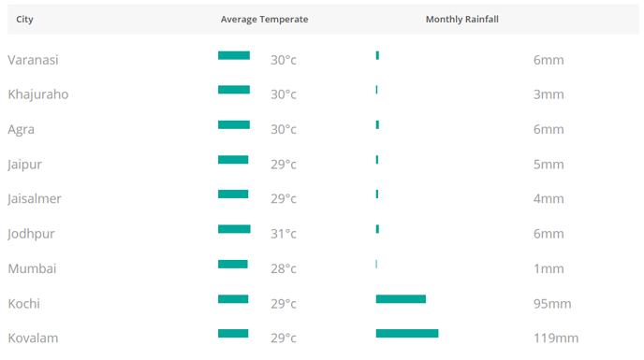Click Mumbai's 28°c temperature bar
The image size is (644, 360).
233,264
